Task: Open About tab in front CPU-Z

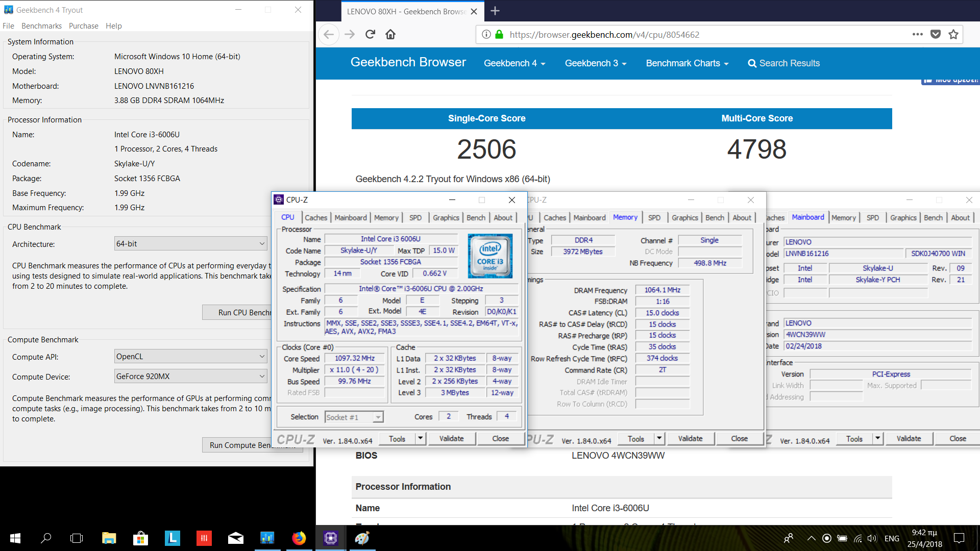Action: [x=503, y=218]
